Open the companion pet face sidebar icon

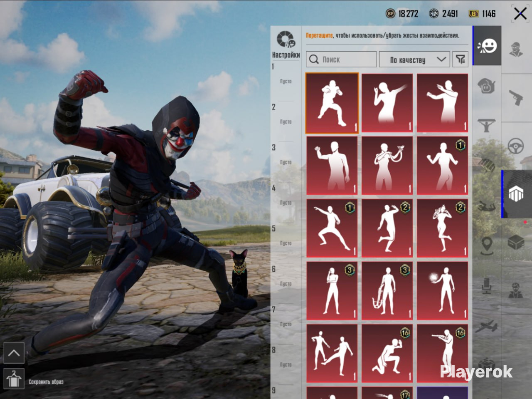tap(487, 86)
